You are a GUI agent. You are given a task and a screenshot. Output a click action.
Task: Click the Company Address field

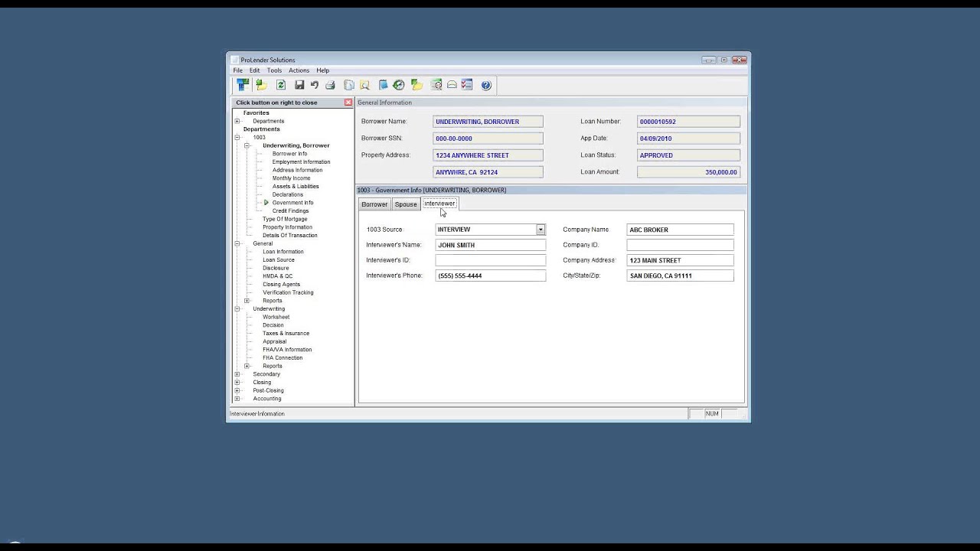pyautogui.click(x=680, y=260)
